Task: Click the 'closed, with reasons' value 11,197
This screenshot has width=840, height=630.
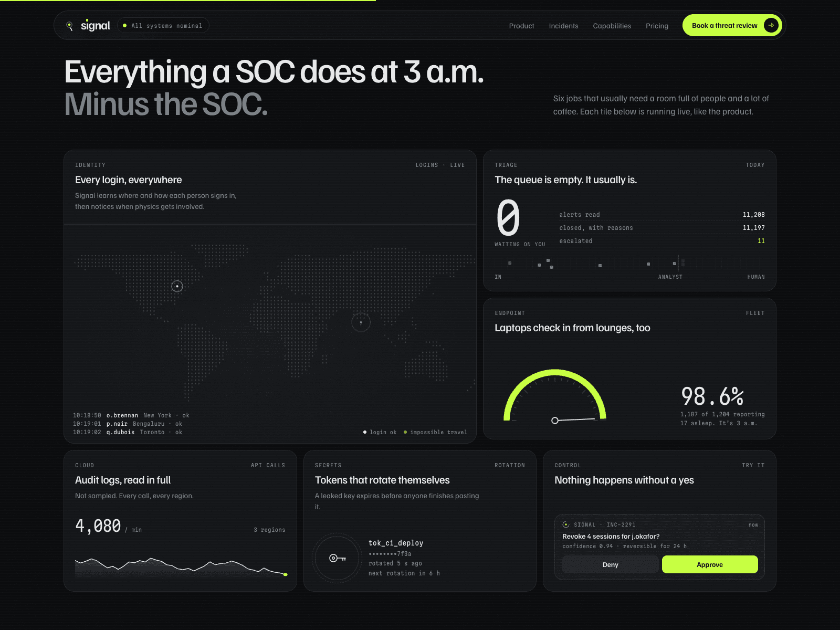Action: (x=753, y=228)
